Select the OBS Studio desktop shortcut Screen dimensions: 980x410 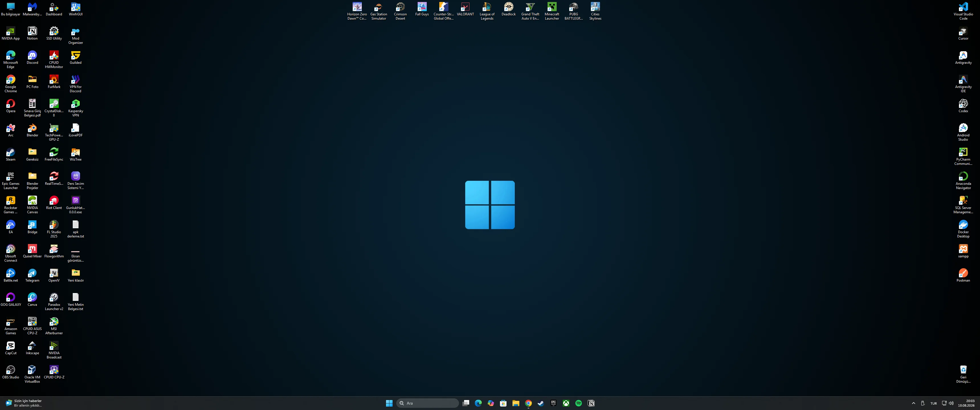(11, 372)
